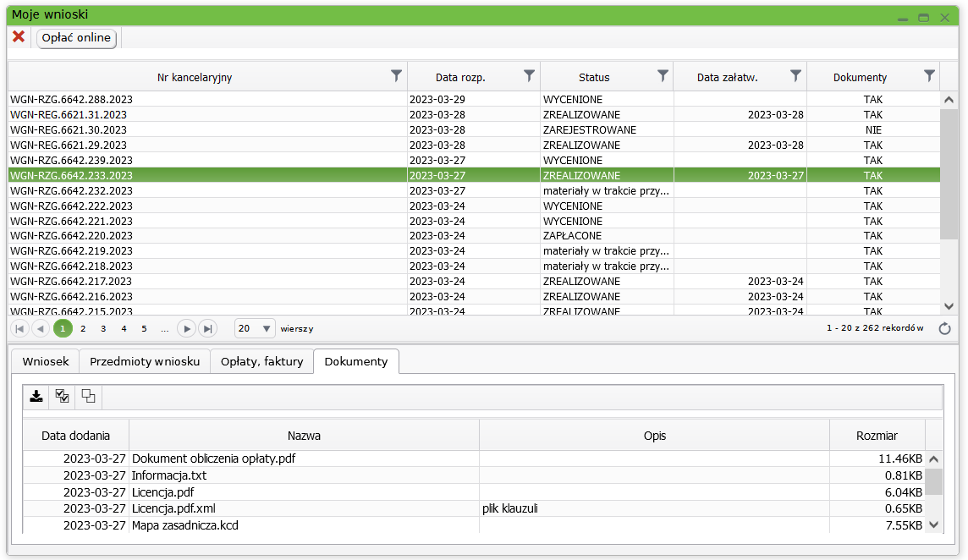This screenshot has width=968, height=560.
Task: Jump to last page of records
Action: point(207,328)
